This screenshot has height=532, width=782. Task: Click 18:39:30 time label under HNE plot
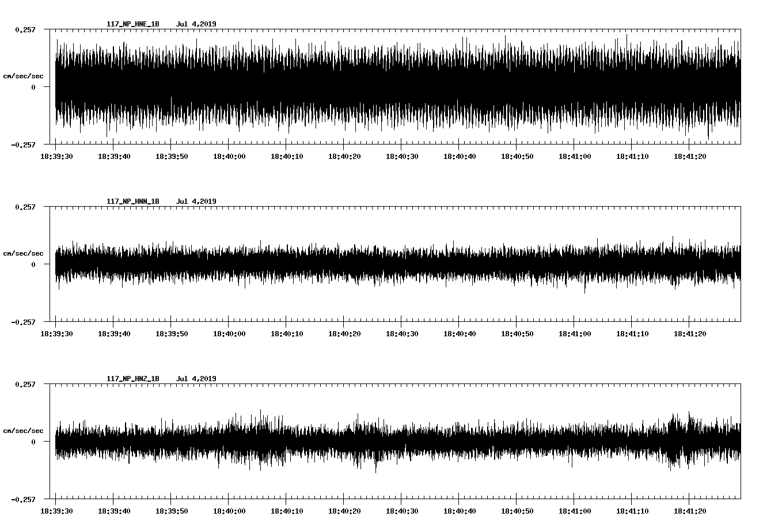pyautogui.click(x=56, y=156)
